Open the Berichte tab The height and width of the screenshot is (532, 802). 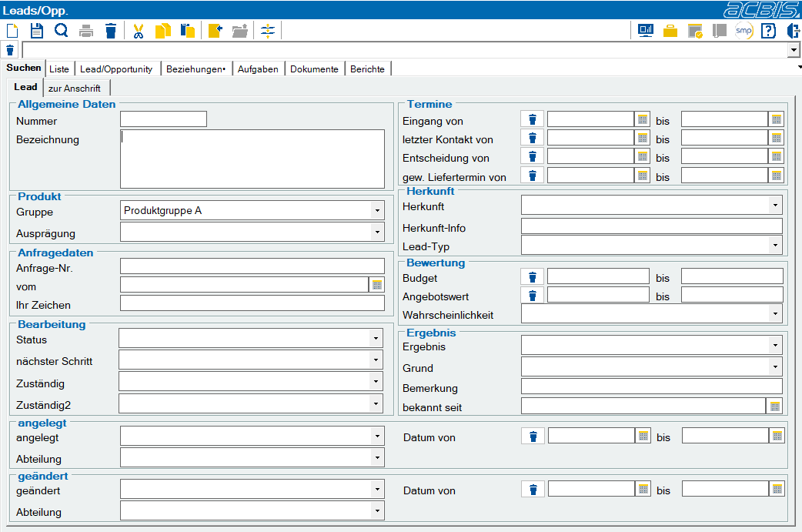pyautogui.click(x=367, y=69)
